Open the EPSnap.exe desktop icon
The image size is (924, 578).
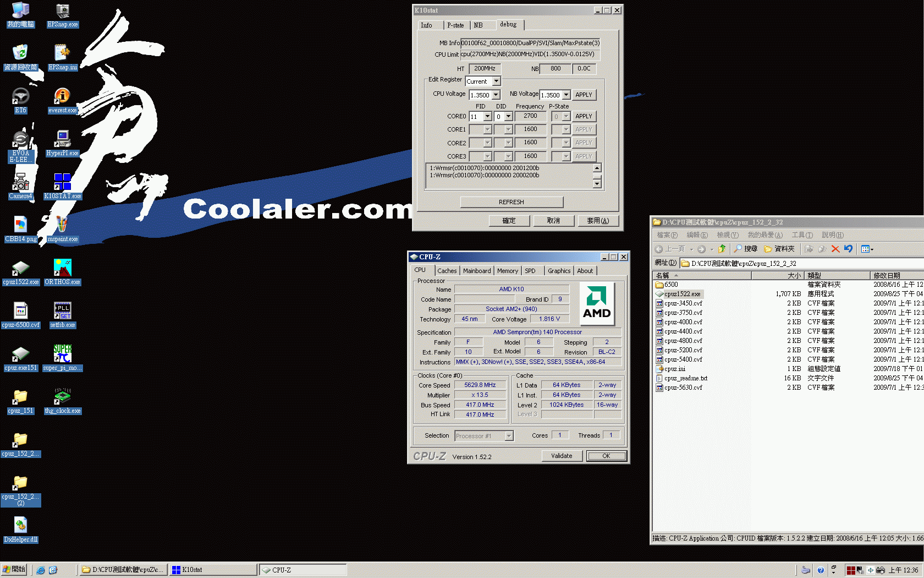[x=63, y=15]
